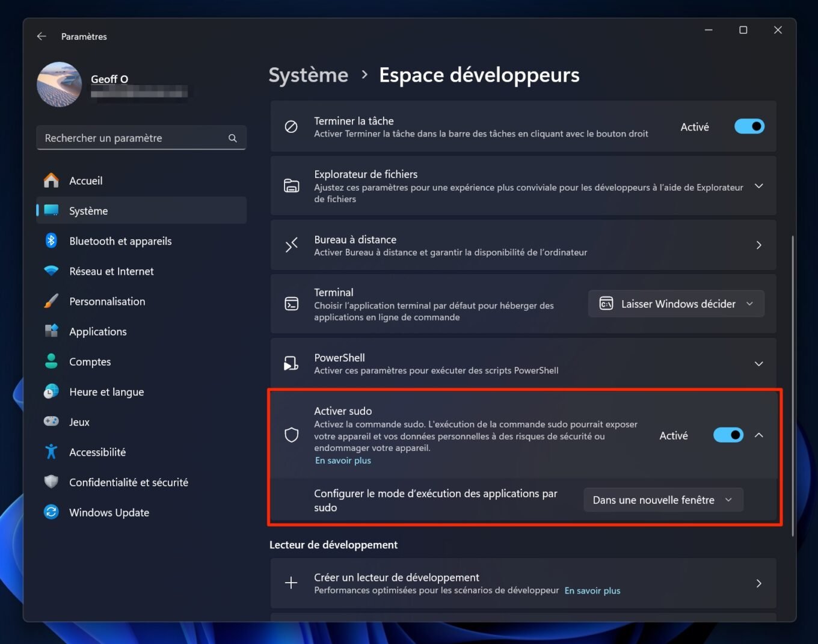818x644 pixels.
Task: Open Bluetooth et appareils settings
Action: pyautogui.click(x=141, y=241)
